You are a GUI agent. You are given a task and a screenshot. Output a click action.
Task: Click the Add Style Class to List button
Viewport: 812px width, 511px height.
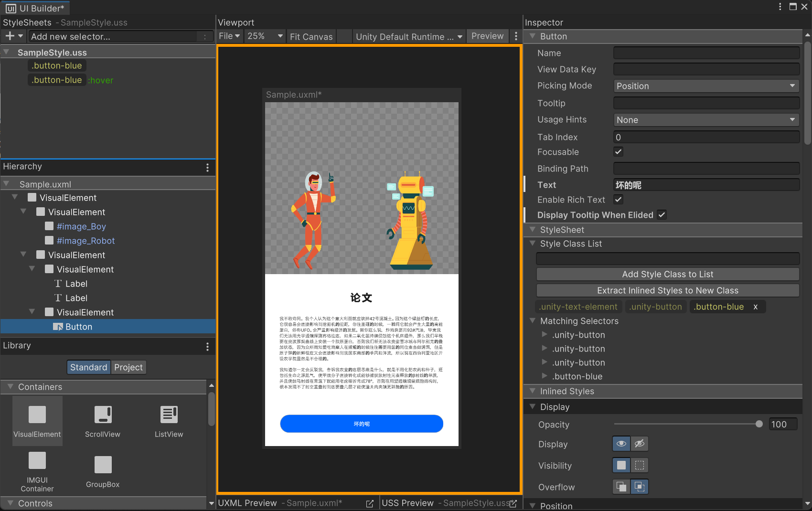tap(667, 274)
